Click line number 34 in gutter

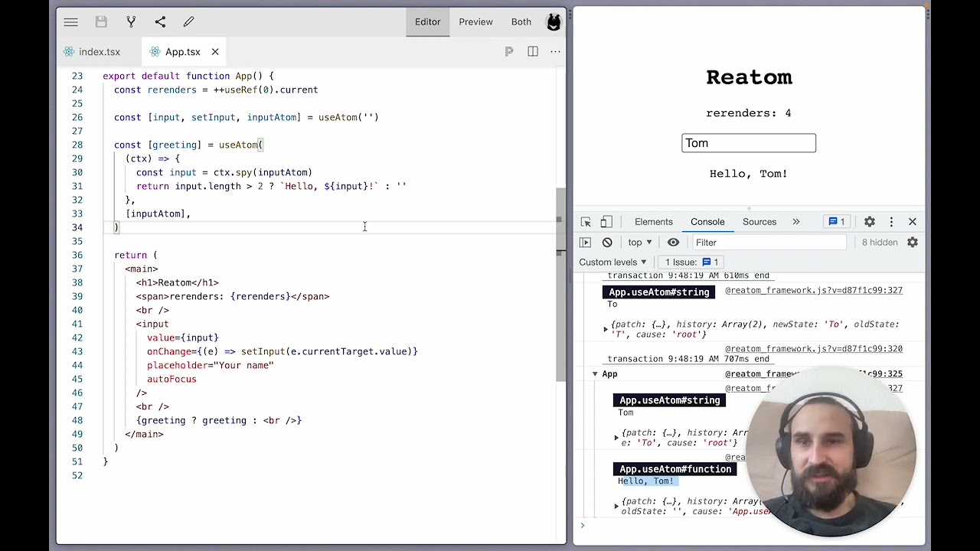pyautogui.click(x=77, y=227)
